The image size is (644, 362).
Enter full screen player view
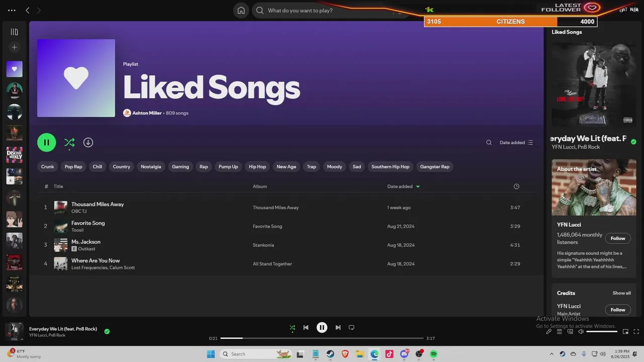(636, 331)
